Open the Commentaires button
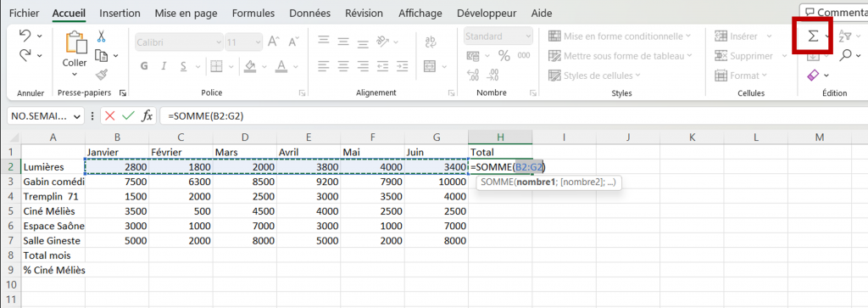This screenshot has width=868, height=308. pyautogui.click(x=835, y=12)
